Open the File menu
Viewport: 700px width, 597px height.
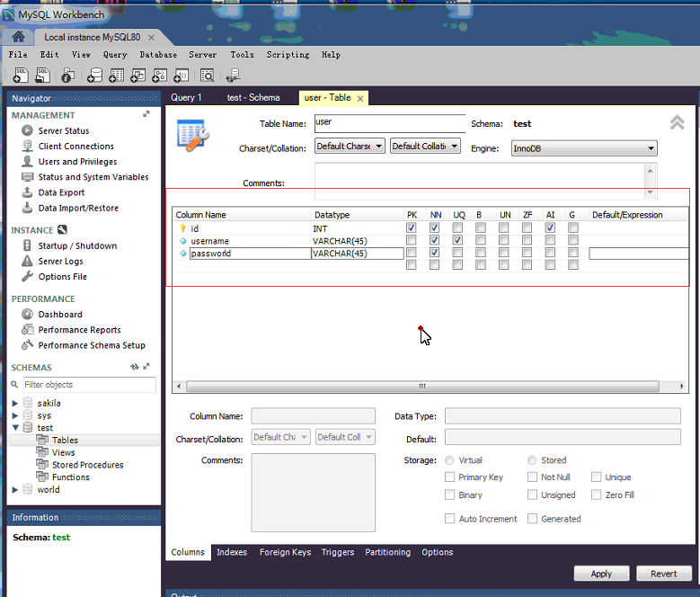pos(18,55)
